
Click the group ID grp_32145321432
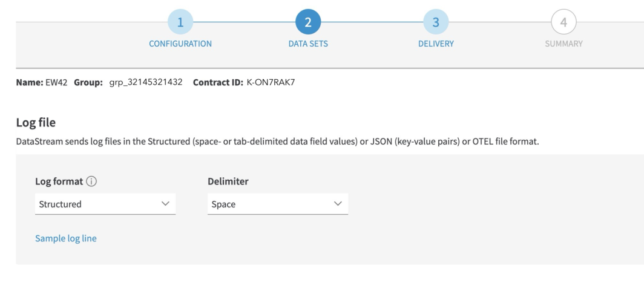pyautogui.click(x=146, y=82)
